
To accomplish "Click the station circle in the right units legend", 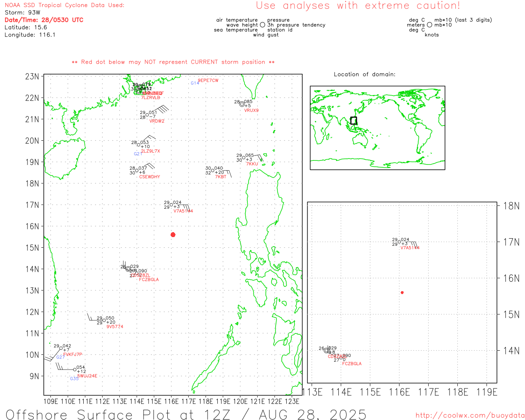I will tap(429, 25).
